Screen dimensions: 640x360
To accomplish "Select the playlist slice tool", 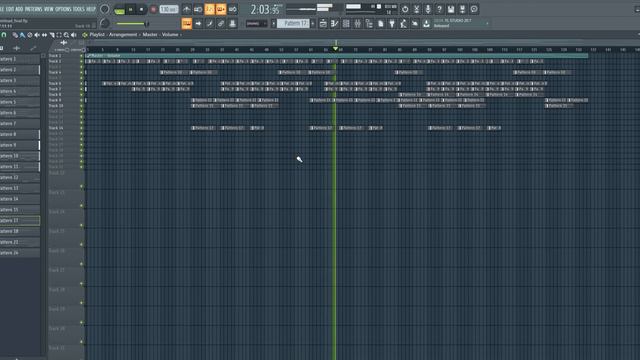I will (52, 35).
